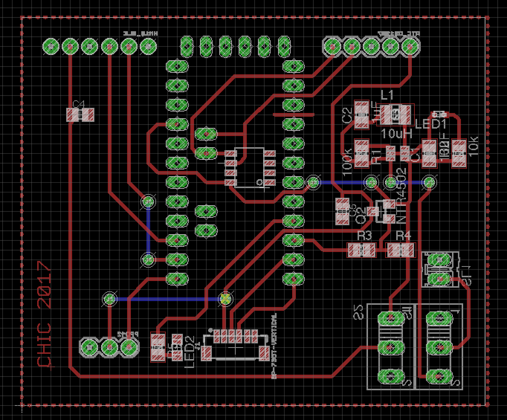Click the L1 10uH inductor
The image size is (507, 420).
pyautogui.click(x=395, y=114)
